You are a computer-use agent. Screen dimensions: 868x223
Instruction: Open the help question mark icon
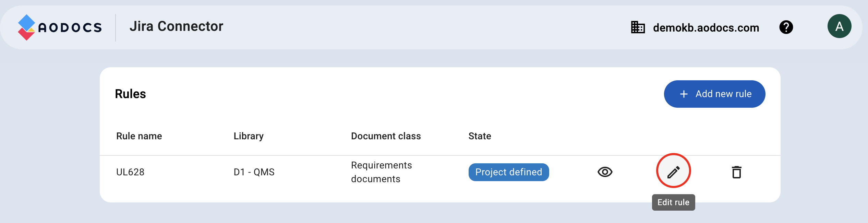tap(786, 27)
